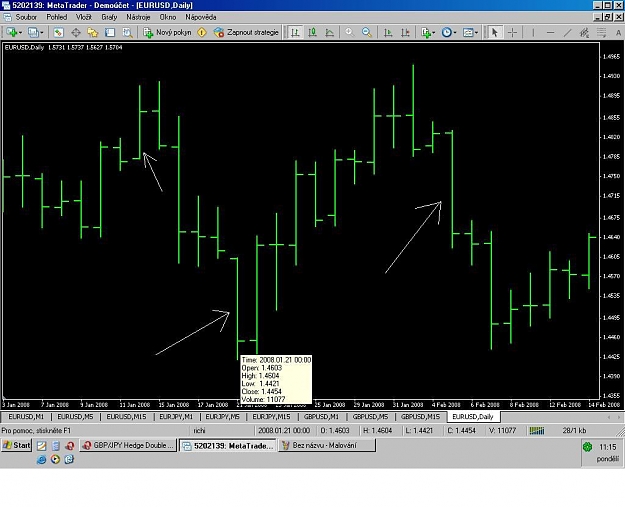Select the Text label A tool

[618, 33]
